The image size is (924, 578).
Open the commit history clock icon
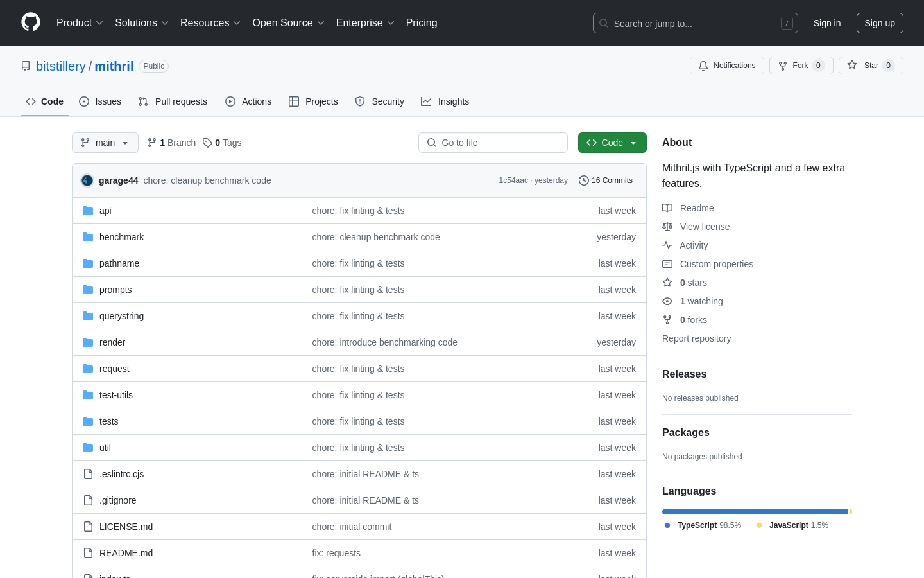(583, 180)
